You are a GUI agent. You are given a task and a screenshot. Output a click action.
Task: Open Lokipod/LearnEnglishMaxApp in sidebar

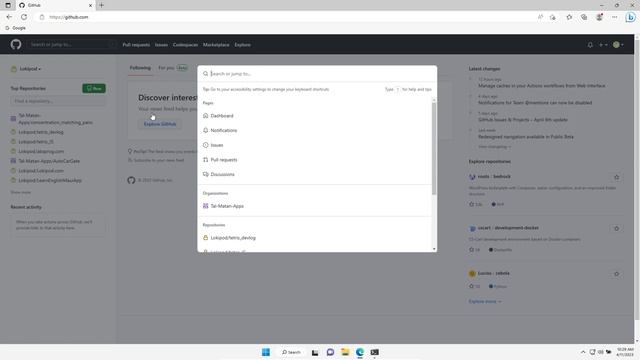coord(50,180)
